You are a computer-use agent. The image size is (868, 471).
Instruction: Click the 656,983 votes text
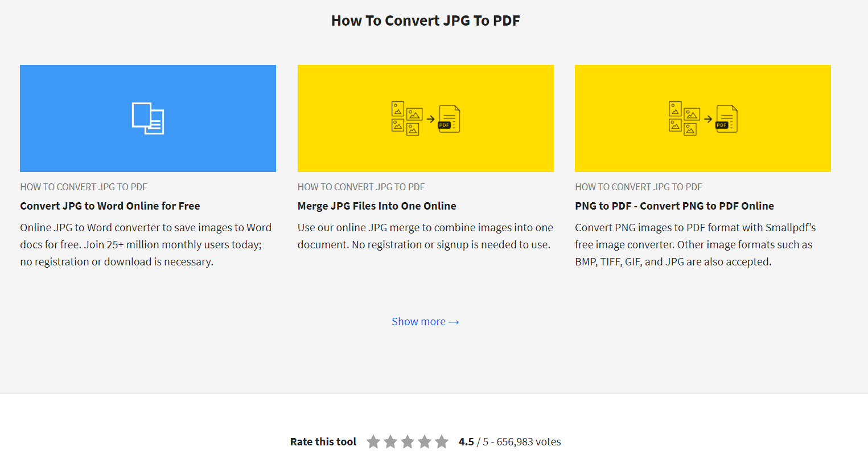529,442
